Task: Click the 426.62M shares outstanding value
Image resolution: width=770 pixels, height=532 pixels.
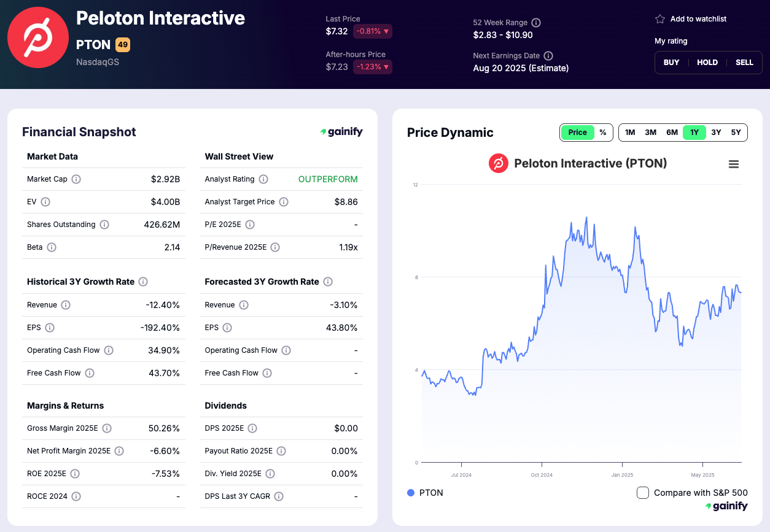Action: pos(161,225)
